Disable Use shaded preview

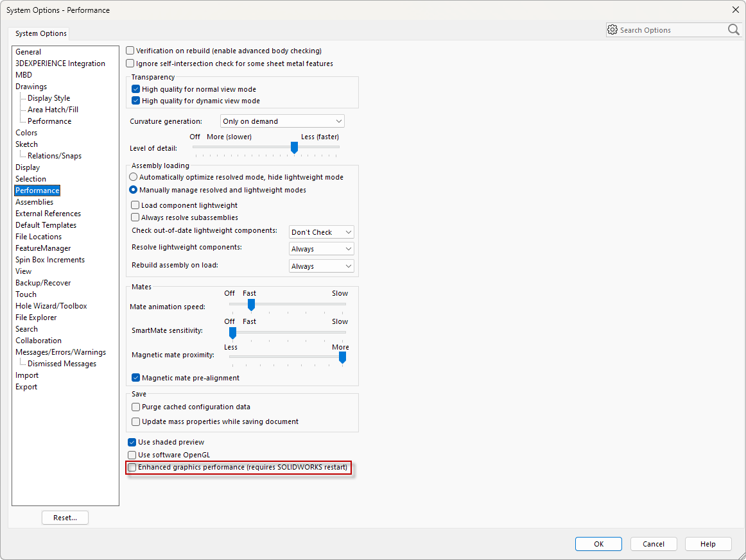click(132, 441)
